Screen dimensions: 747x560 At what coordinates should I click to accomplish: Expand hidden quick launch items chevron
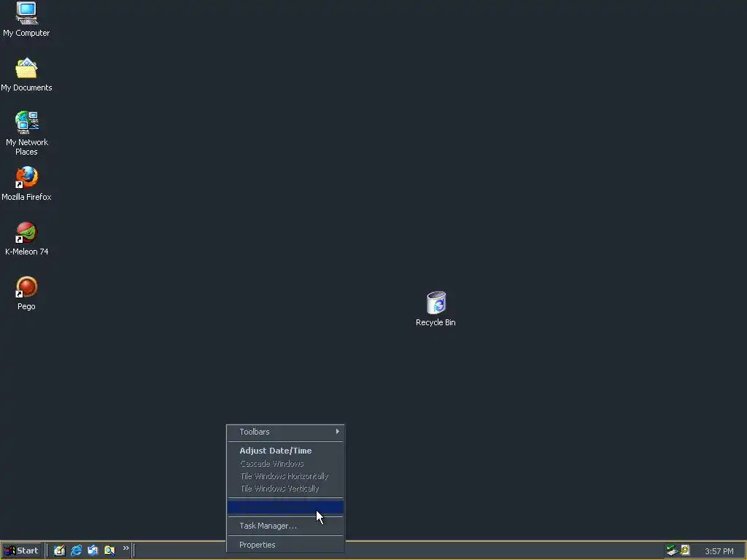coord(125,548)
